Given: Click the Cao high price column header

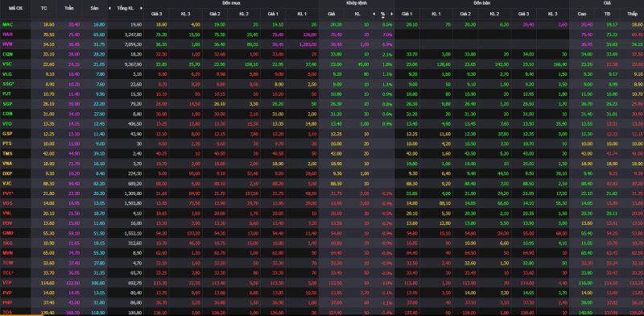Looking at the screenshot, I should point(581,14).
